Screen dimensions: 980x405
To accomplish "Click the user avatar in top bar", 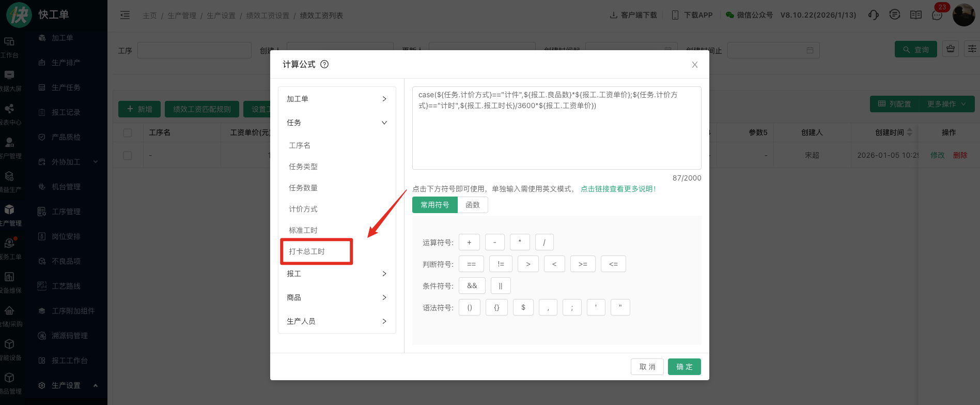I will (x=963, y=15).
